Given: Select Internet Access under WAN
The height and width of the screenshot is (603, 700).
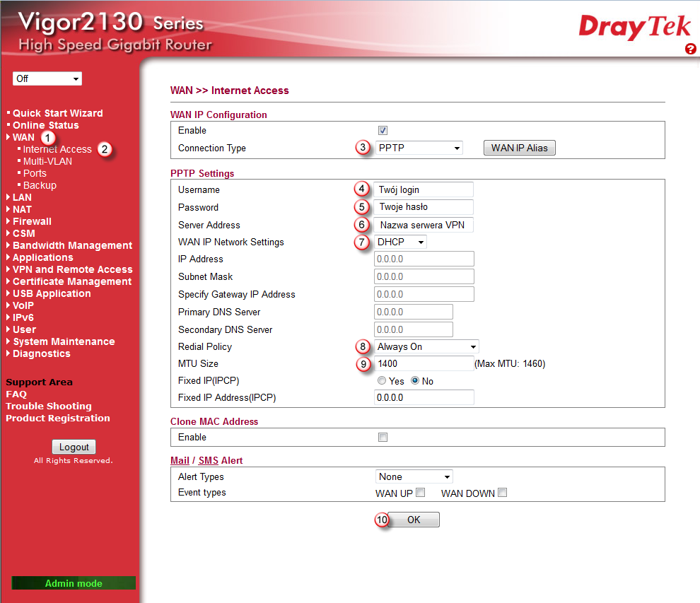Looking at the screenshot, I should point(57,150).
